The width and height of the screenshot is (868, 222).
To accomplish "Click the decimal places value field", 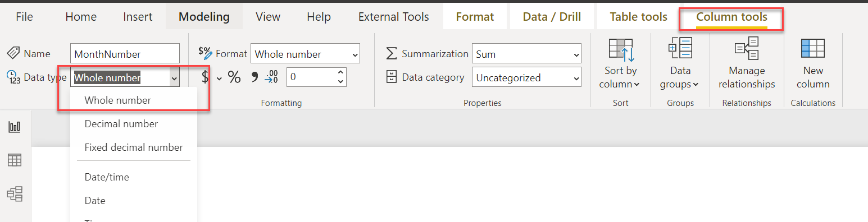I will 311,77.
